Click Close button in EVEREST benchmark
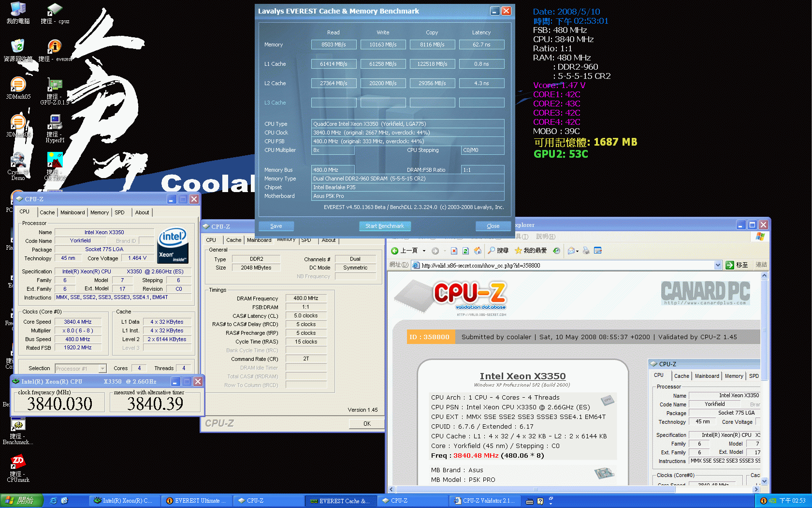 [493, 226]
